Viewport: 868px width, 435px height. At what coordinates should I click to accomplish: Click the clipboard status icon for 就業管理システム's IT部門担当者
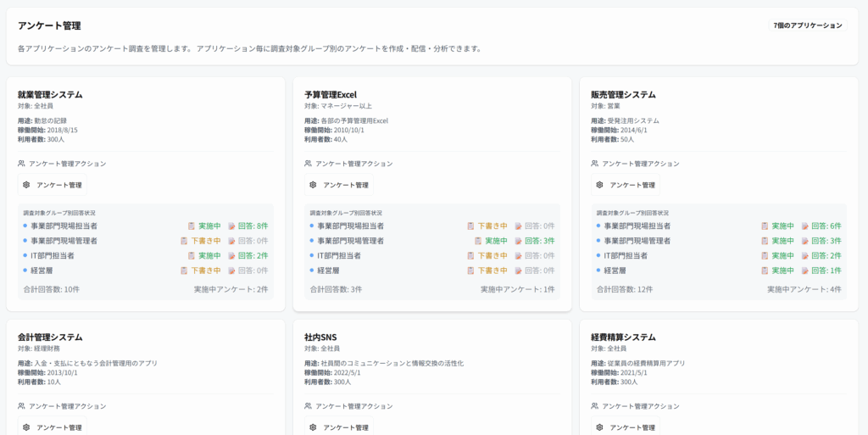tap(192, 255)
